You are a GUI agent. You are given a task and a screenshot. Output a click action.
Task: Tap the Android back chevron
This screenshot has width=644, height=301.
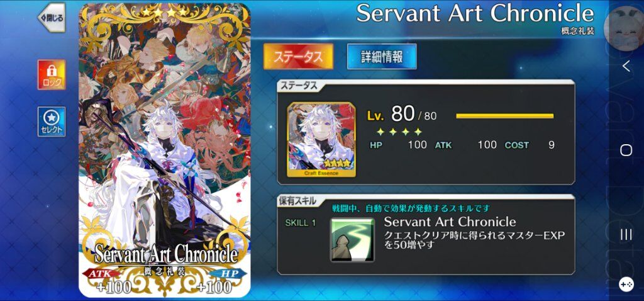pyautogui.click(x=626, y=65)
